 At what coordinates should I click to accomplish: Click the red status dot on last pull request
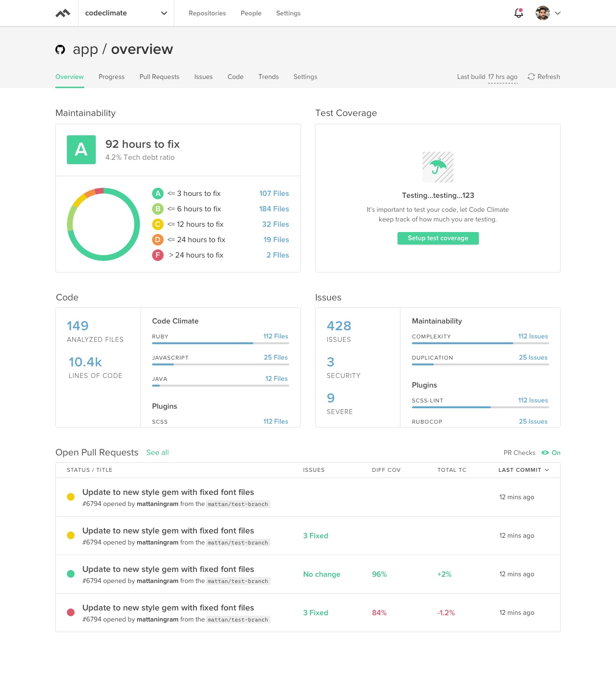[71, 612]
